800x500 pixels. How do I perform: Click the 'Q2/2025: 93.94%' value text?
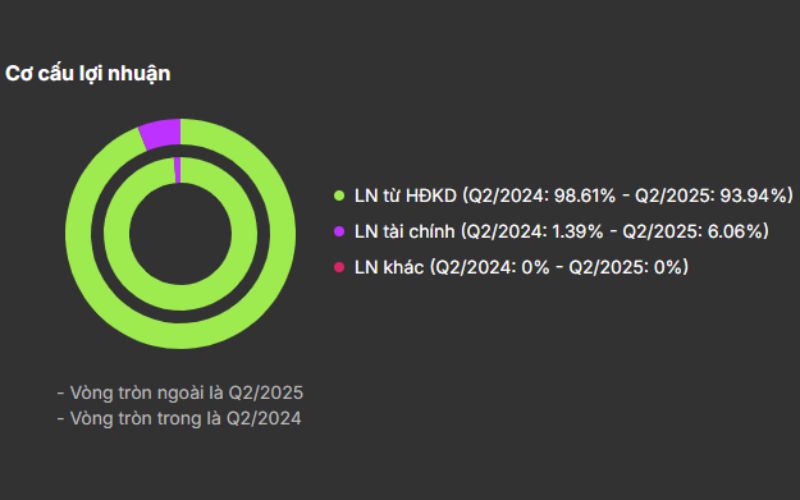coord(716,195)
